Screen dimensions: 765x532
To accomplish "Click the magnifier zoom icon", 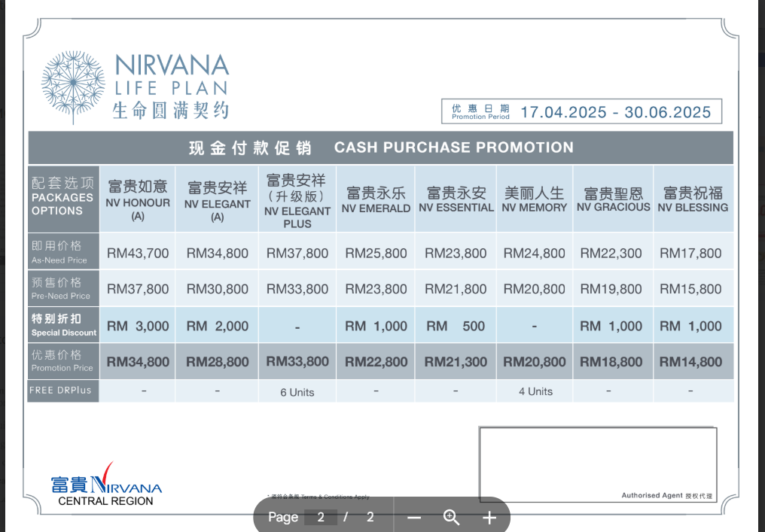I will pyautogui.click(x=451, y=518).
